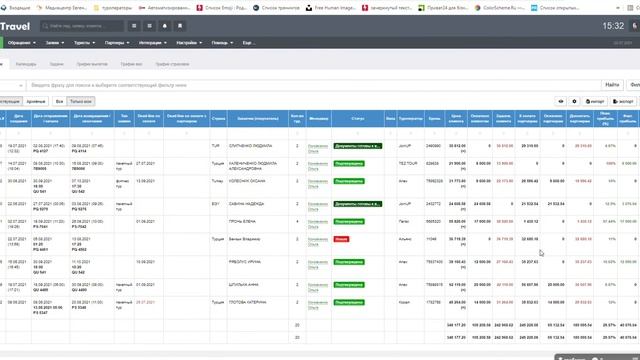Screen dimensions: 640x360
Task: Click the bookmark icon in top bar
Action: click(180, 26)
